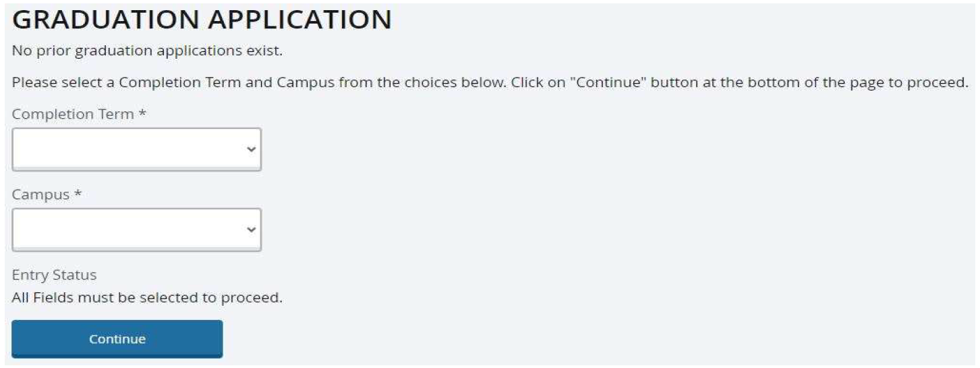Open the Completion Term dropdown
Image resolution: width=980 pixels, height=368 pixels.
pos(136,149)
